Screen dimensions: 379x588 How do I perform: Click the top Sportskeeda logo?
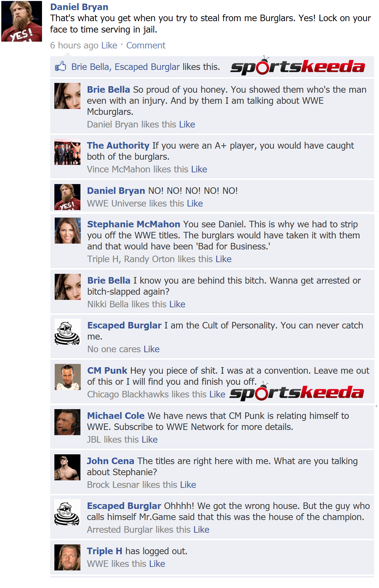click(298, 66)
